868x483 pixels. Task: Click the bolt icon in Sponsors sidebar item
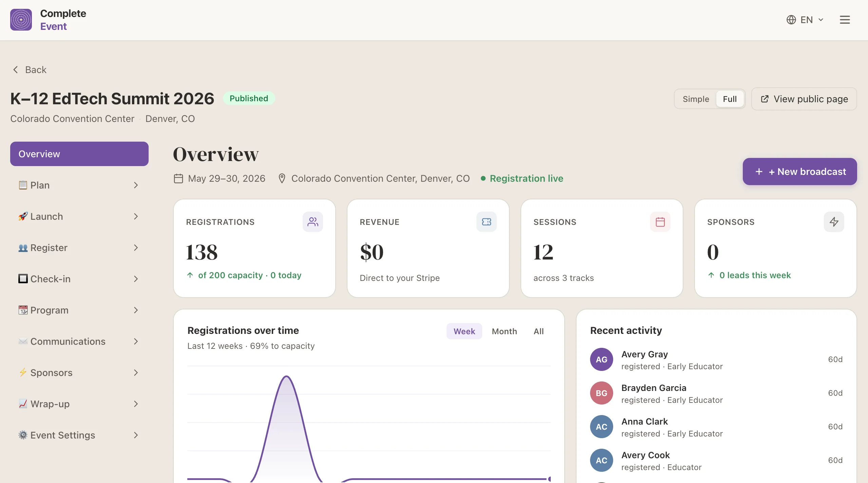23,373
